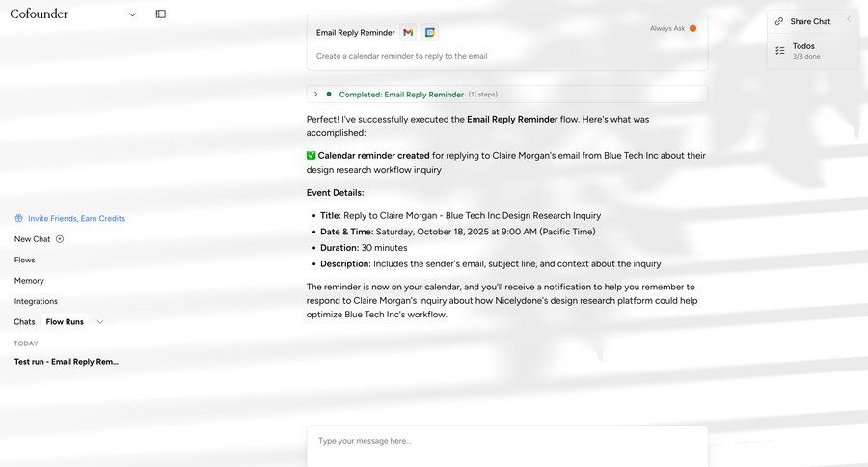Toggle the sidebar panel icon

160,14
